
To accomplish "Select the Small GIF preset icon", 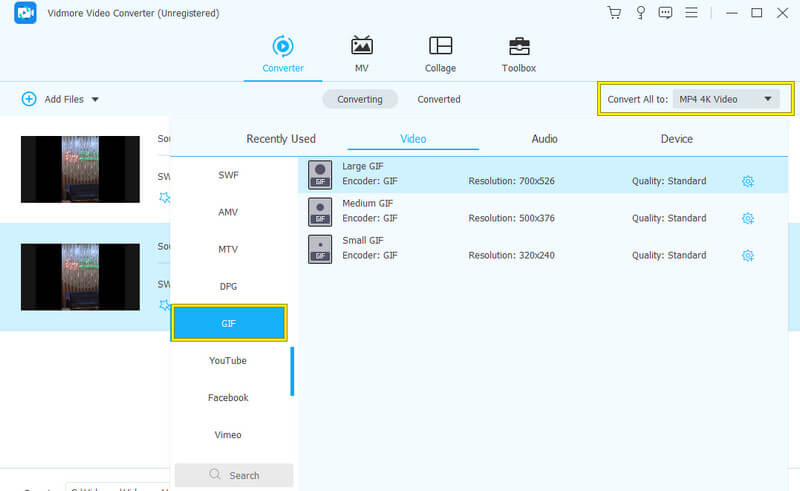I will pyautogui.click(x=320, y=249).
